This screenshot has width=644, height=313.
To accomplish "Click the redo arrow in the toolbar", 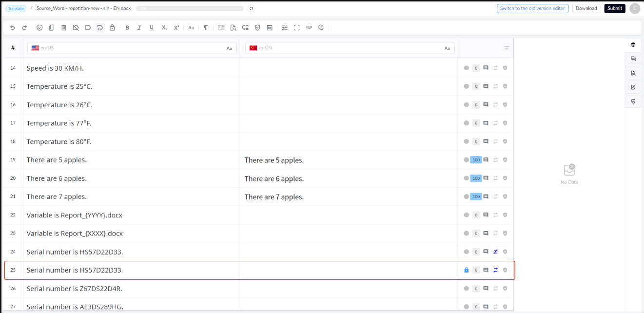I will click(24, 28).
